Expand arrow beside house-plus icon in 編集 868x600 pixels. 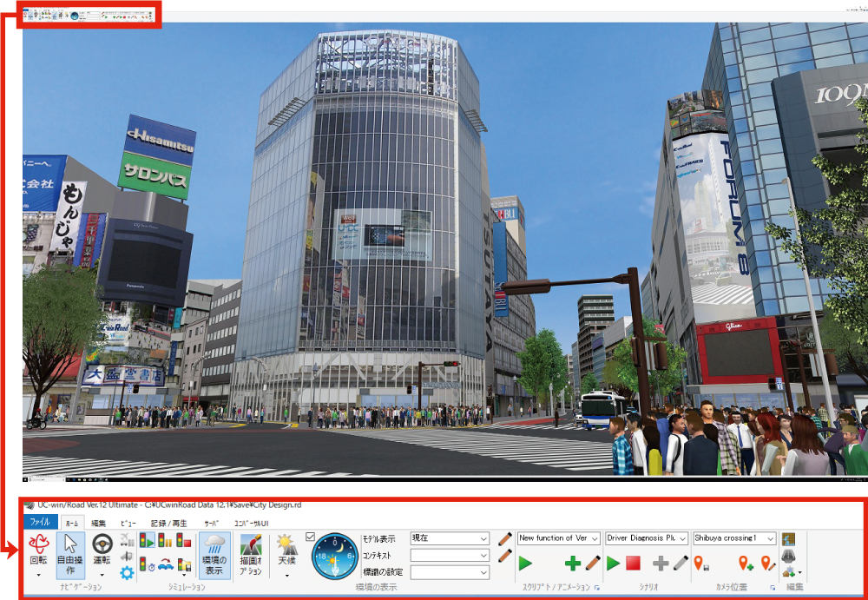coord(799,574)
